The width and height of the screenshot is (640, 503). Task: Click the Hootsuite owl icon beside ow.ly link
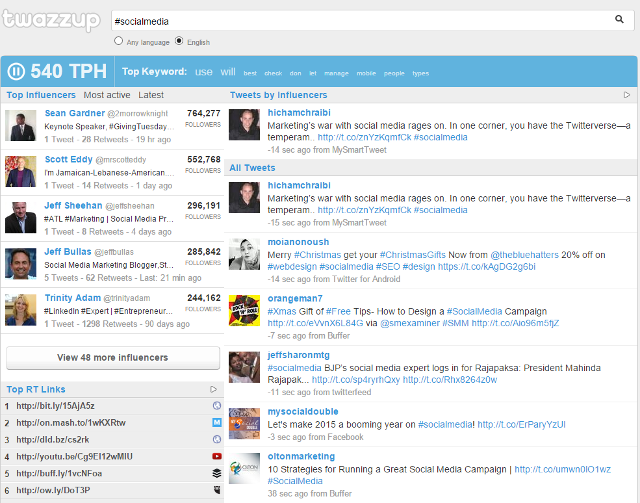pos(217,490)
